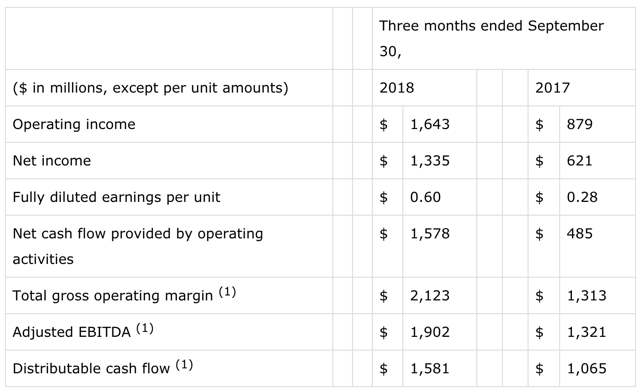Select Fully diluted earnings per unit label
Viewport: 640px width, 392px height.
116,197
